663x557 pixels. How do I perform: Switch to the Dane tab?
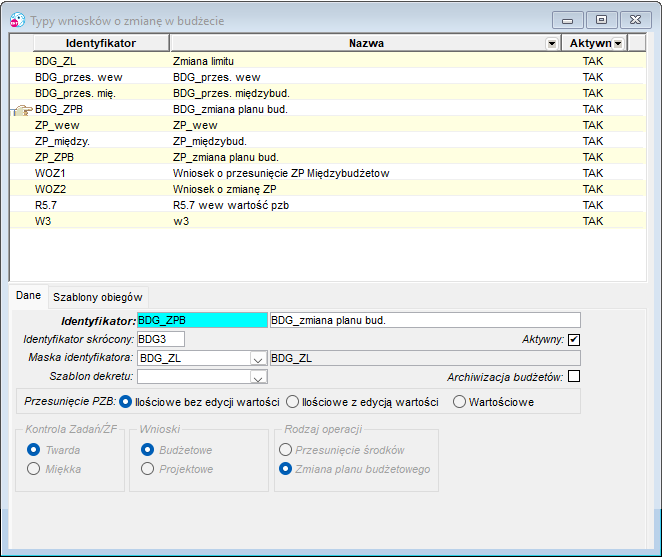(x=28, y=295)
